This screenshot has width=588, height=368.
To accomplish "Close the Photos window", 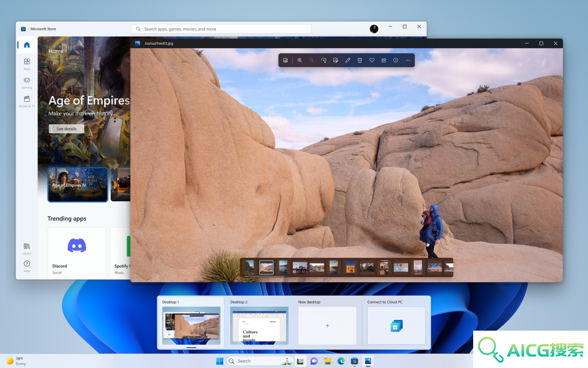I will (555, 44).
